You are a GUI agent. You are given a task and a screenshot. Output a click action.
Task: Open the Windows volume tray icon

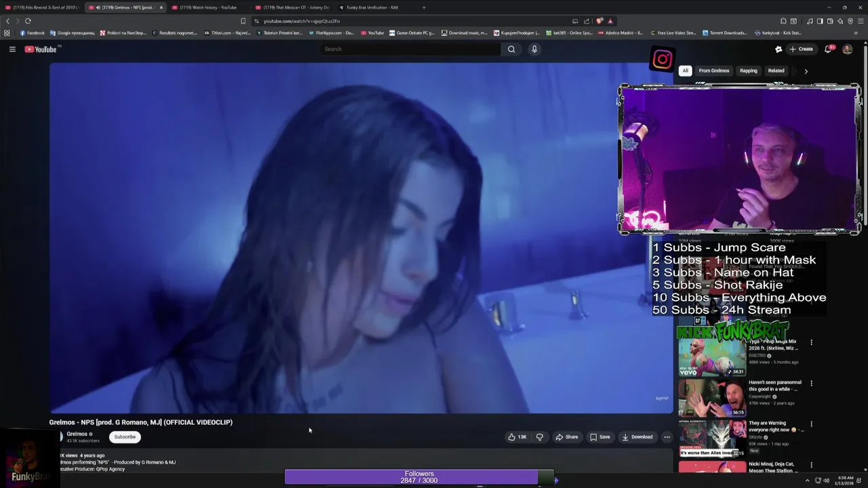tap(827, 481)
